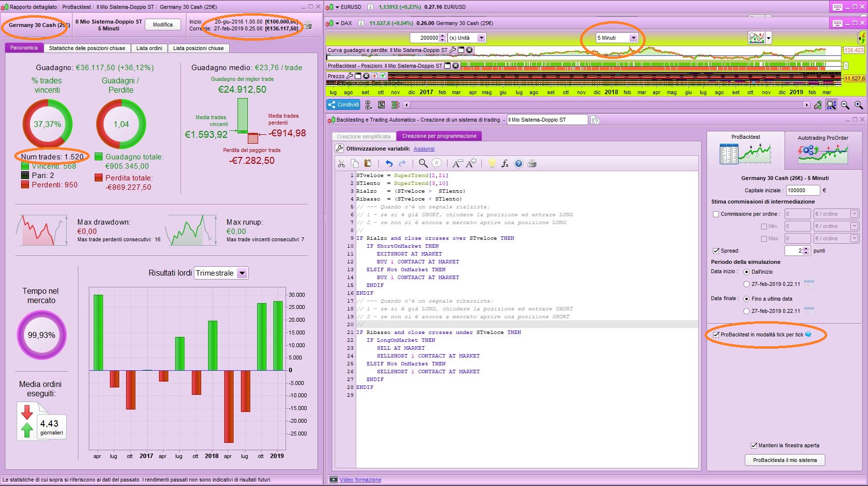
Task: Enable Commissione per ordine checkbox
Action: (x=716, y=214)
